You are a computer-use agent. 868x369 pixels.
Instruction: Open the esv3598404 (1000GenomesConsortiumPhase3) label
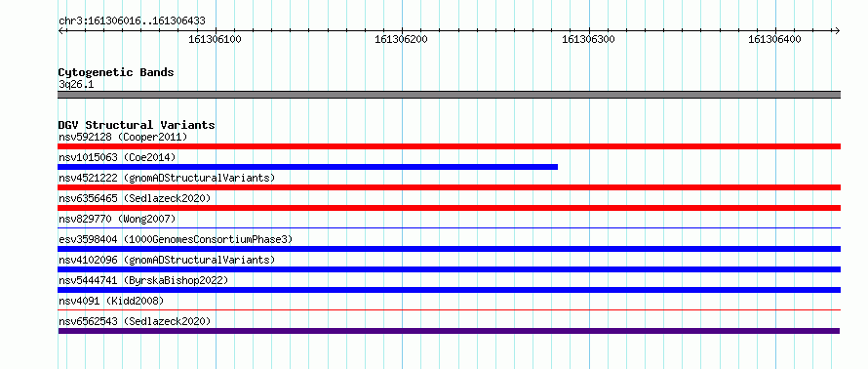click(176, 239)
